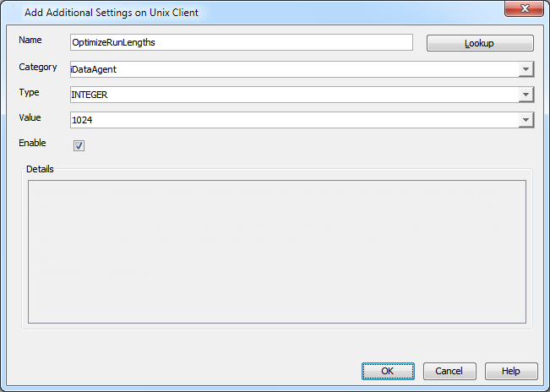Image resolution: width=550 pixels, height=392 pixels.
Task: Open the Type dropdown arrow
Action: [x=526, y=95]
